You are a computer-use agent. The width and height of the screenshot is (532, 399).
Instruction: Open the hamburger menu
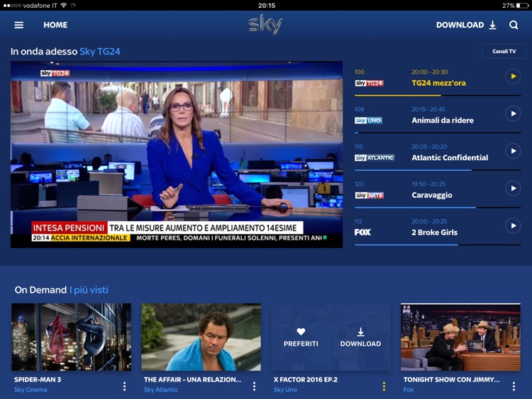click(19, 25)
